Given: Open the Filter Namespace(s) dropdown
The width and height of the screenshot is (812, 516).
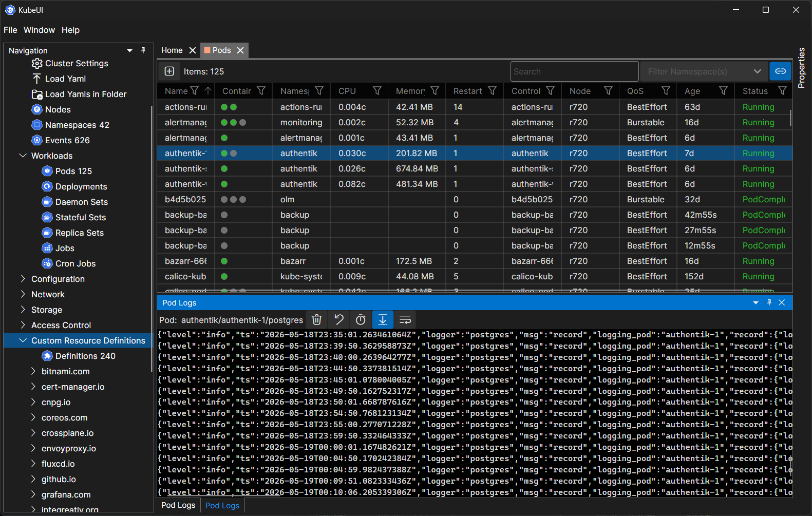Looking at the screenshot, I should 704,71.
